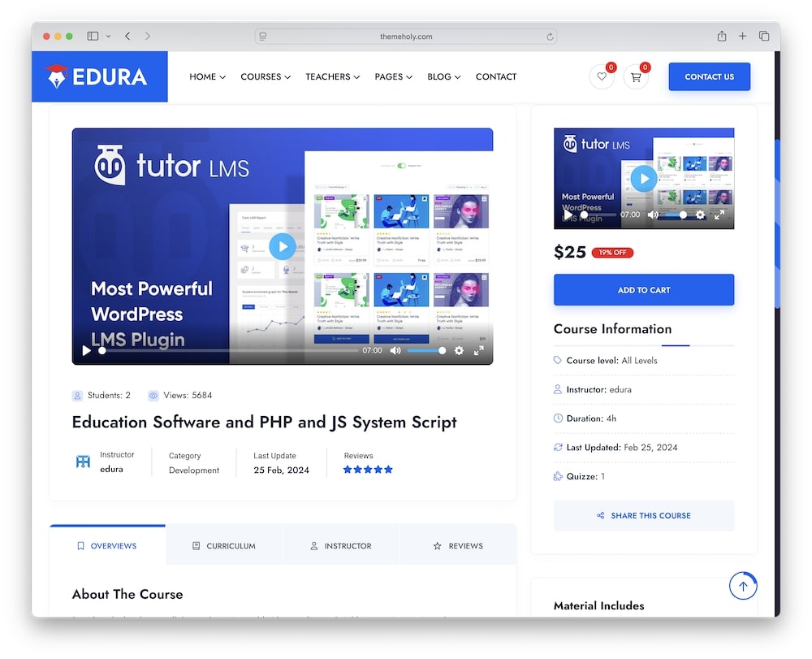812x659 pixels.
Task: Click the Development category link
Action: [x=194, y=470]
